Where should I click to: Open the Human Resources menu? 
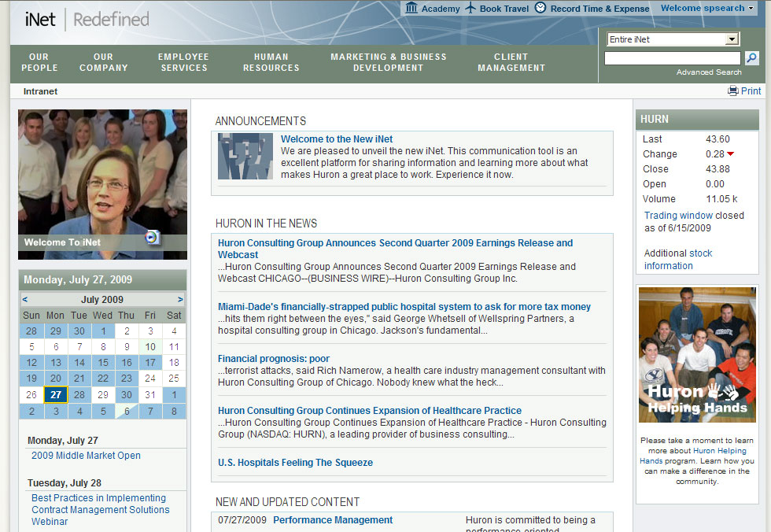(x=271, y=63)
